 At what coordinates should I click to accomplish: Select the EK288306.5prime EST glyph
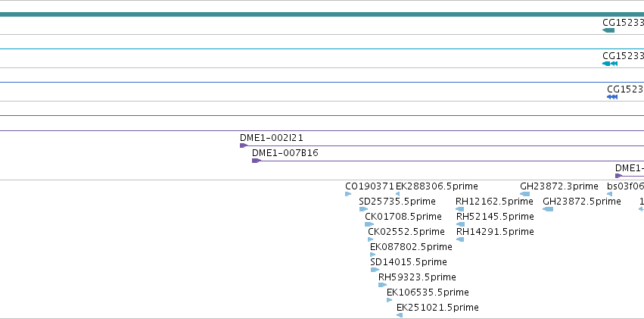397,194
